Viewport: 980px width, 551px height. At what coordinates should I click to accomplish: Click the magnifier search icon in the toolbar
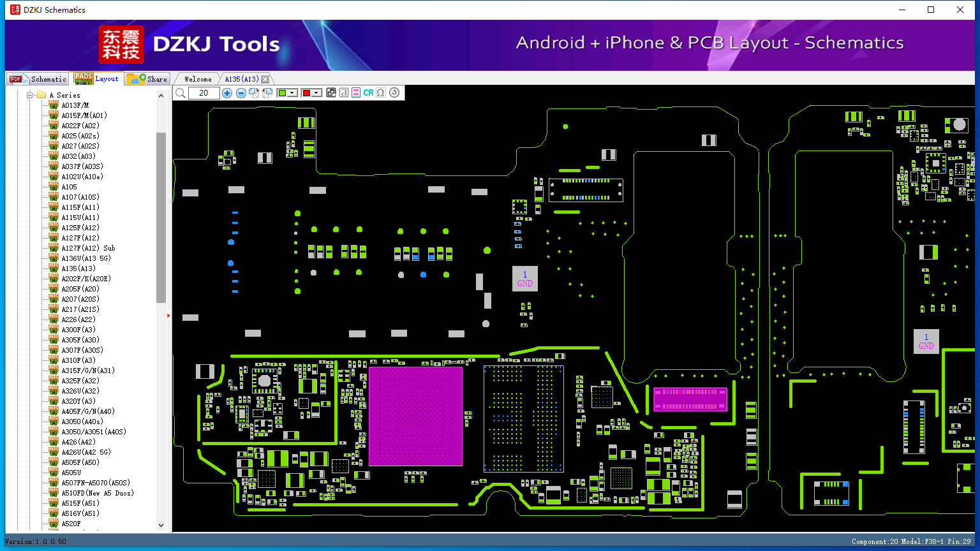pyautogui.click(x=181, y=93)
